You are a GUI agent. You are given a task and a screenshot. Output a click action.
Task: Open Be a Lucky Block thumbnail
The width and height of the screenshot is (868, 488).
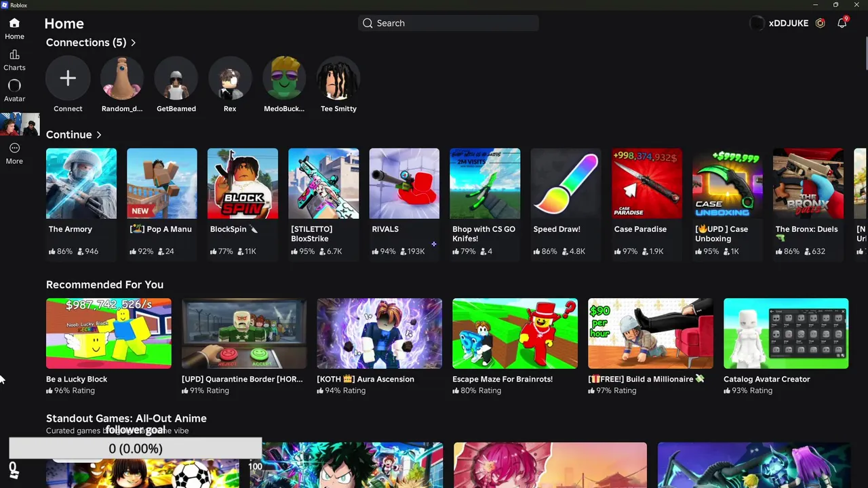pyautogui.click(x=108, y=333)
